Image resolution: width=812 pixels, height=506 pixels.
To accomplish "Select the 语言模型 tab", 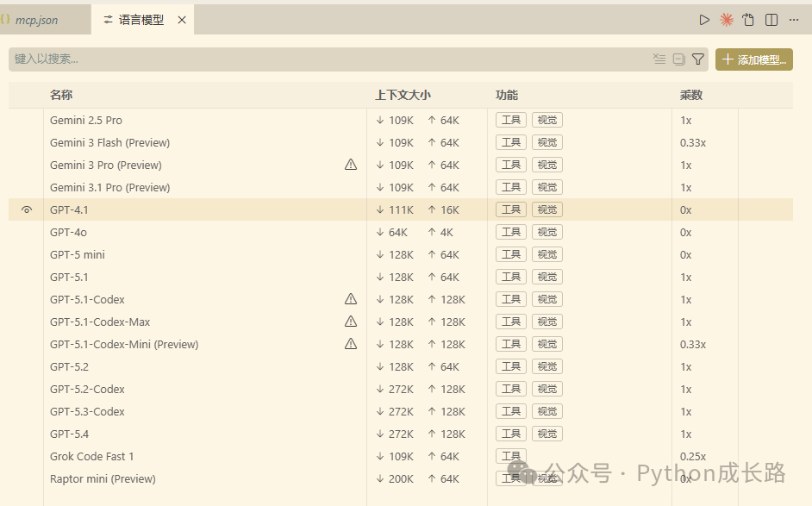I will (x=141, y=20).
